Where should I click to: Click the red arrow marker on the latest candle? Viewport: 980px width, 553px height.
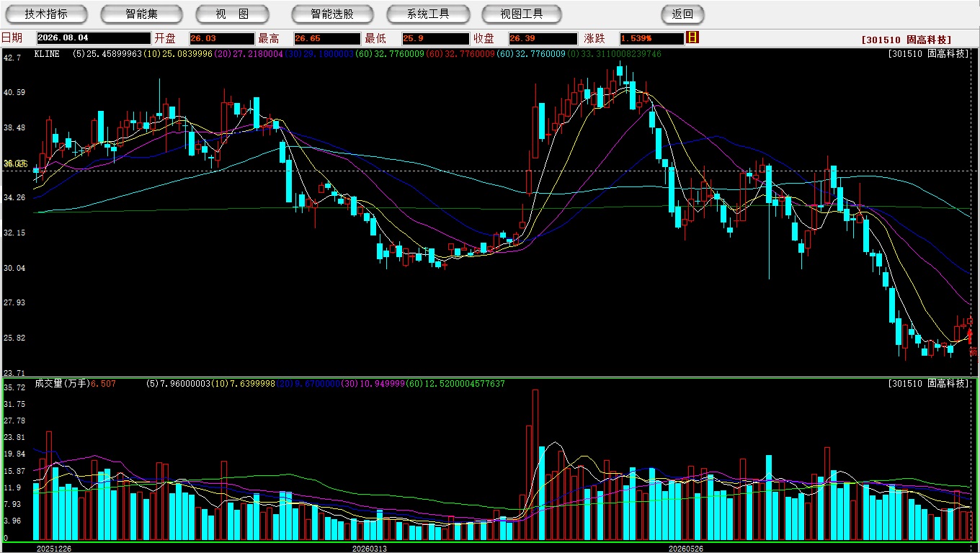tap(969, 335)
